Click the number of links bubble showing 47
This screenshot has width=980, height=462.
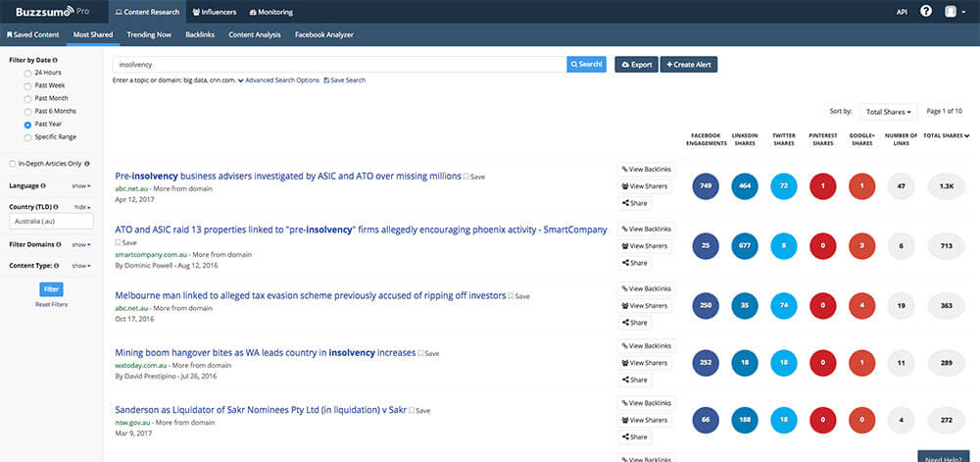(901, 186)
